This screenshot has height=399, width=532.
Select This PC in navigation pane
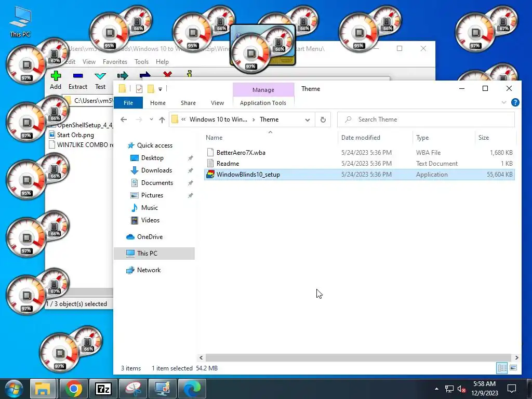[154, 254]
